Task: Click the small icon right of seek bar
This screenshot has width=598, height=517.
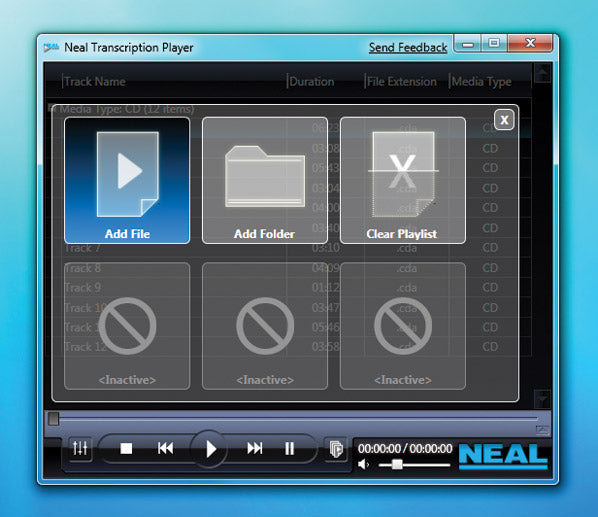Action: (542, 430)
